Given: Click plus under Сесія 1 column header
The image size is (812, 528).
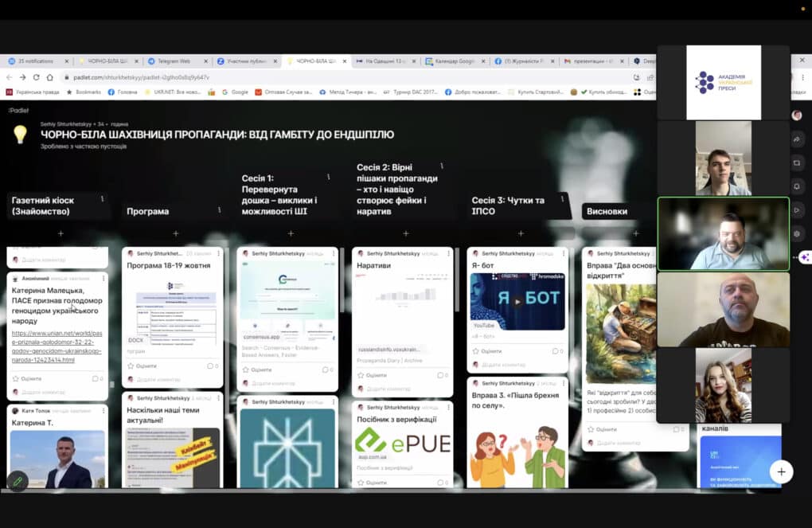Looking at the screenshot, I should (291, 233).
